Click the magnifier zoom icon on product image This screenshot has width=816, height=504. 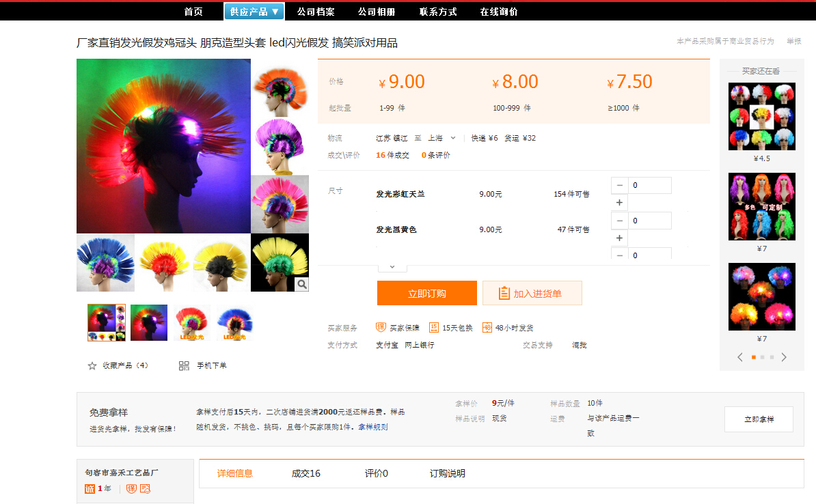(x=301, y=284)
